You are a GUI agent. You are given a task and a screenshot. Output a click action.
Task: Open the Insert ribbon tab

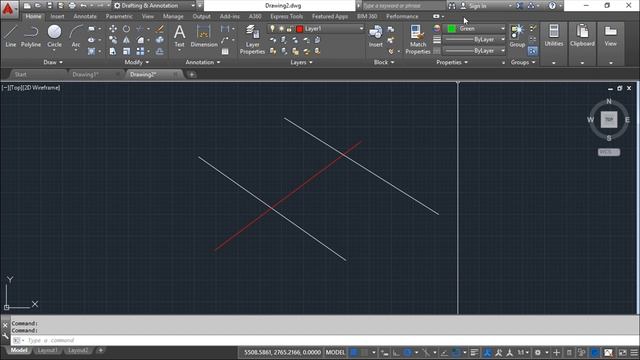pos(58,16)
